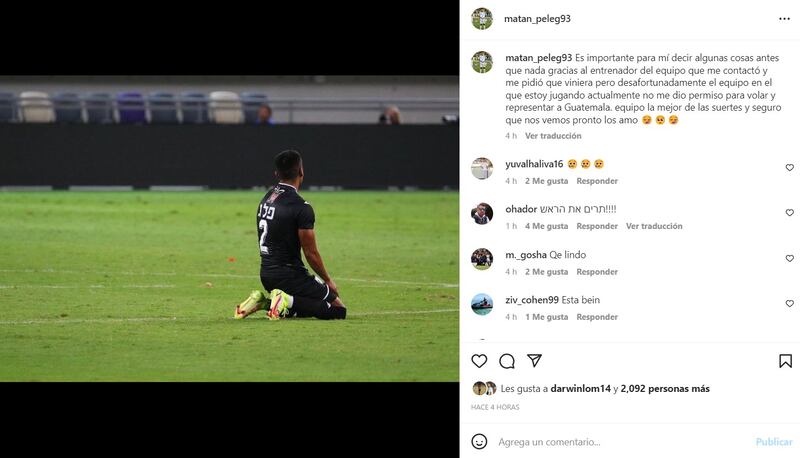Open the three-dot more options menu
The height and width of the screenshot is (458, 800).
pos(784,19)
